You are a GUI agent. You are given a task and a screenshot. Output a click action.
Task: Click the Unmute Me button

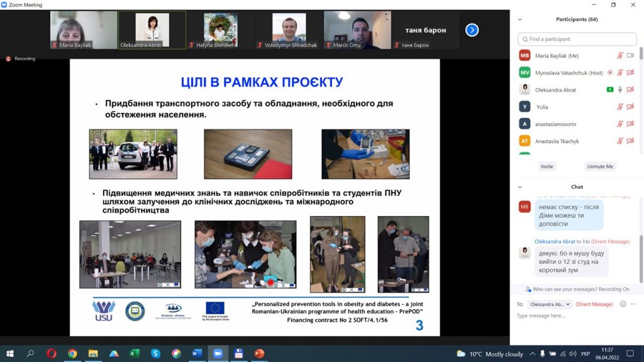coord(599,166)
